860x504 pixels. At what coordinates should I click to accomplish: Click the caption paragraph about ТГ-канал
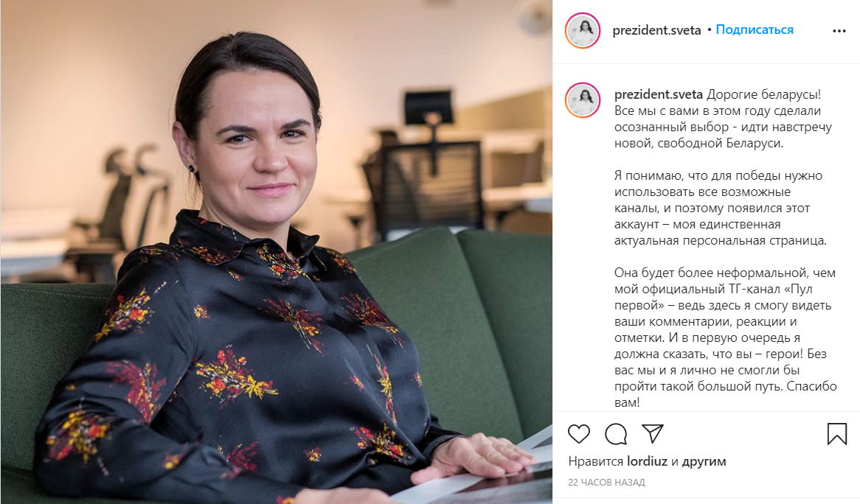[x=725, y=337]
